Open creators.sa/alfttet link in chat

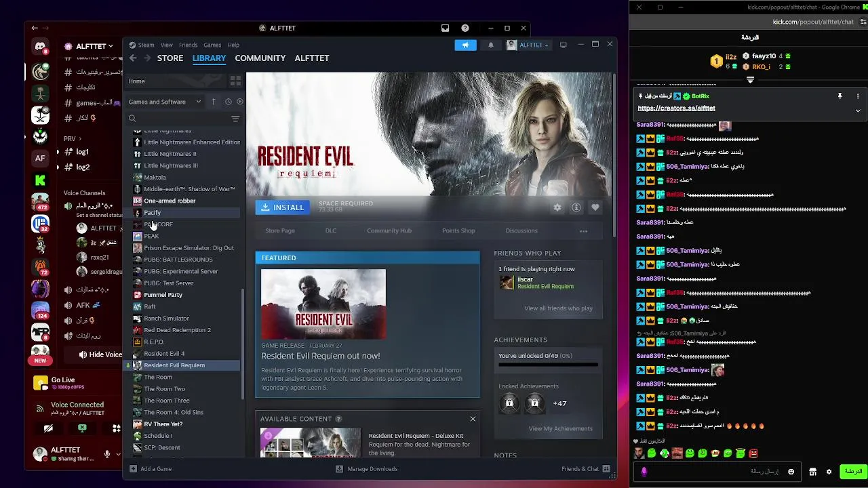pyautogui.click(x=676, y=108)
